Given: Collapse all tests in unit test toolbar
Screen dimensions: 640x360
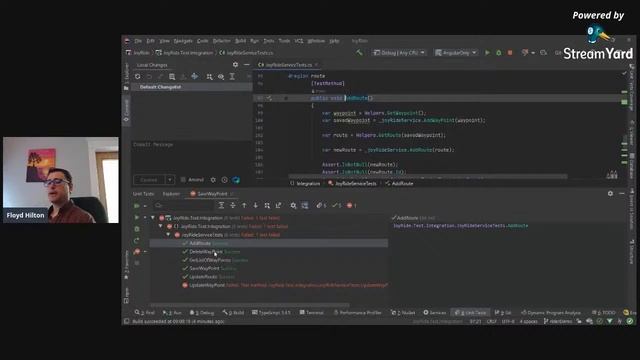Looking at the screenshot, I should point(233,205).
